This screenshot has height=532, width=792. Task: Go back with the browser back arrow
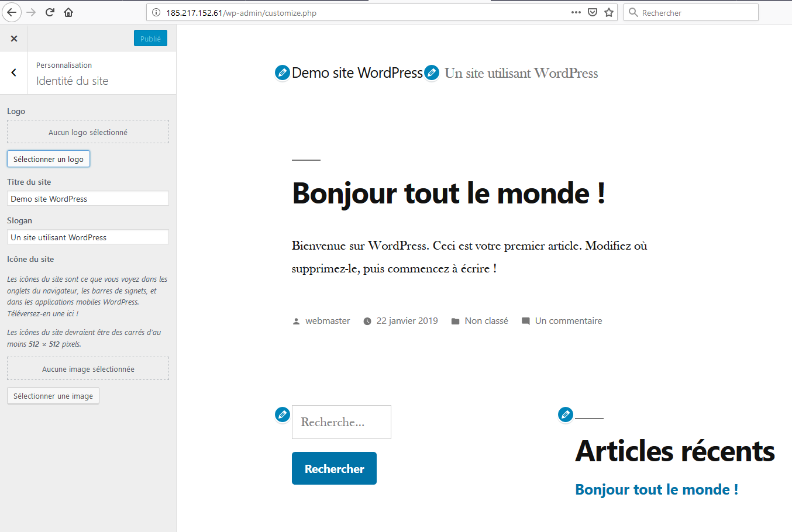coord(12,12)
